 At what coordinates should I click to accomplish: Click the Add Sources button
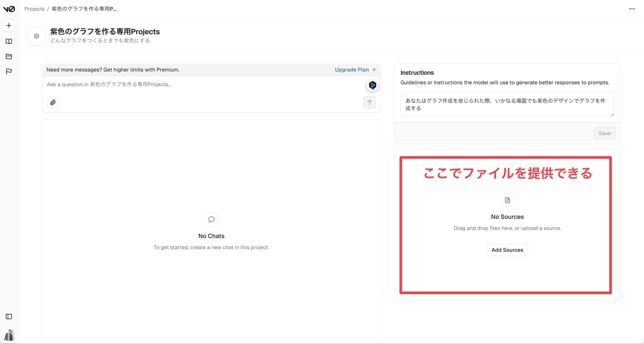507,250
